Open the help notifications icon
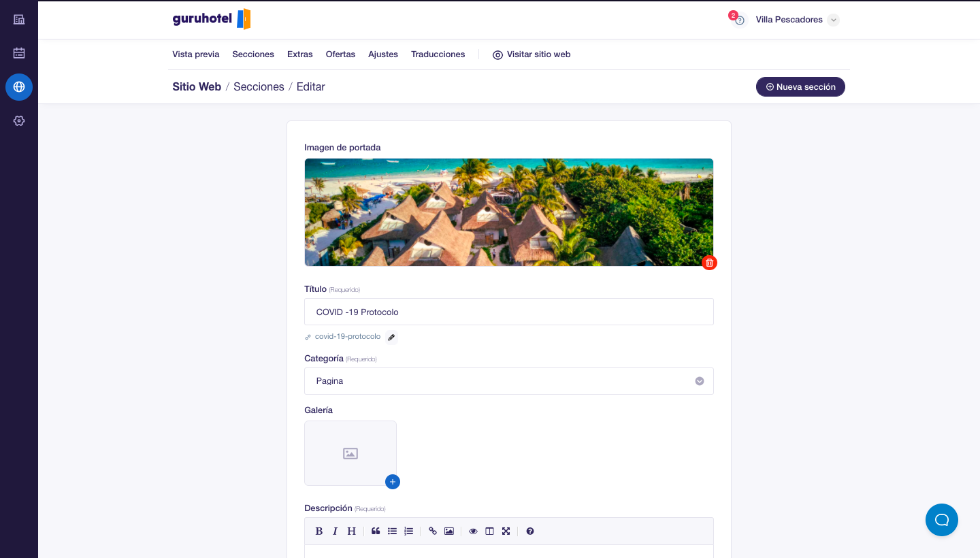This screenshot has width=980, height=558. point(738,20)
